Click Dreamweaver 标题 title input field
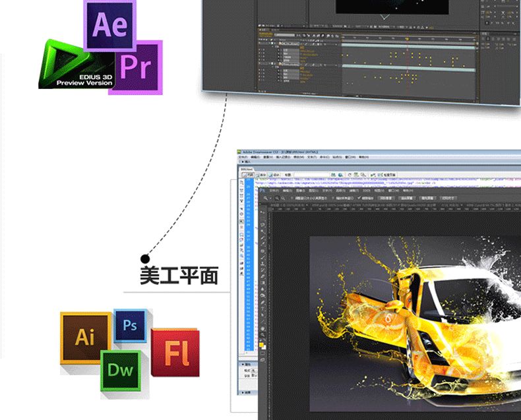Viewport: 521px width, 420px height. 312,175
